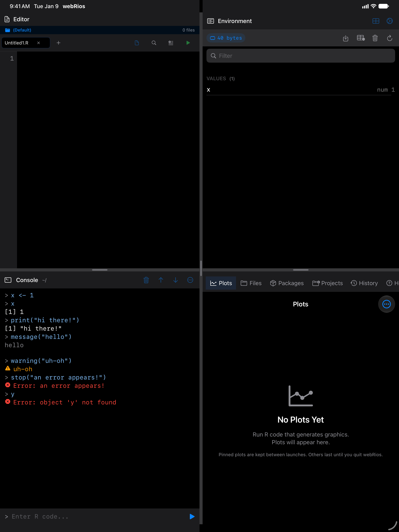
Task: Open the editor outline list icon
Action: click(171, 43)
